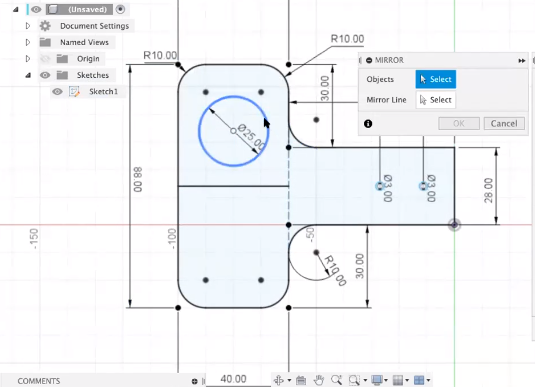Image resolution: width=535 pixels, height=387 pixels.
Task: Select the Zoom Window tool
Action: click(x=354, y=380)
